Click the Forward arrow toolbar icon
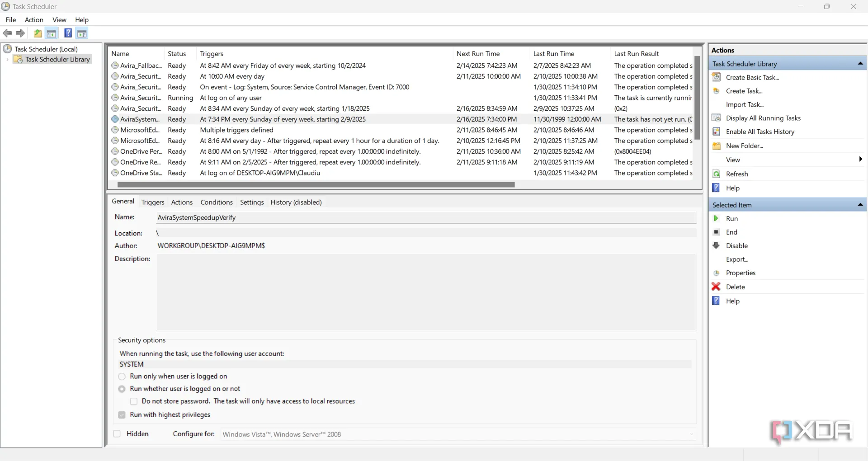 (20, 33)
